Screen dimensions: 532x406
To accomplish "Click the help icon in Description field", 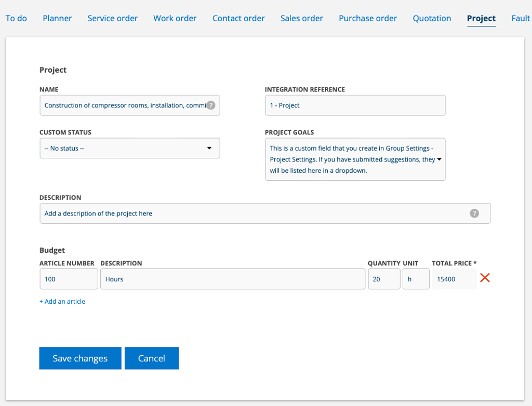I will [474, 213].
